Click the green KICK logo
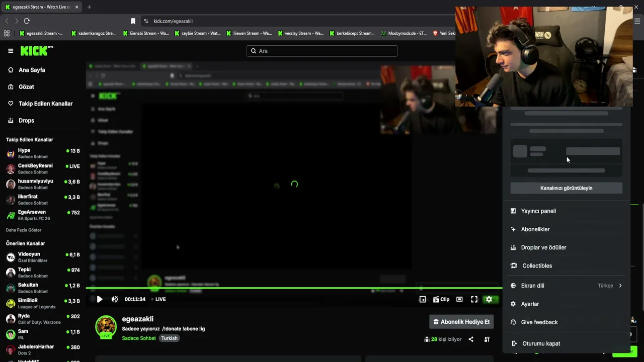This screenshot has width=644, height=362. pyautogui.click(x=36, y=51)
